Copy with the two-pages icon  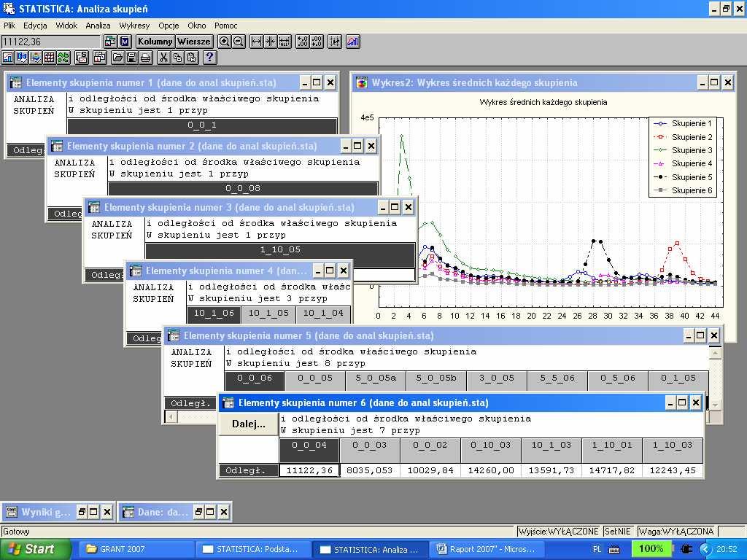[x=178, y=58]
